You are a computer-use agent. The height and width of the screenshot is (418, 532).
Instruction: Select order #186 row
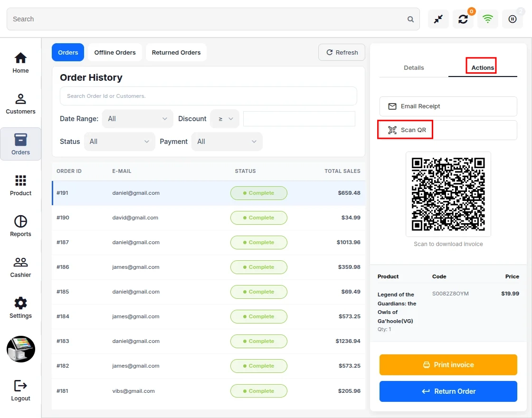click(209, 267)
